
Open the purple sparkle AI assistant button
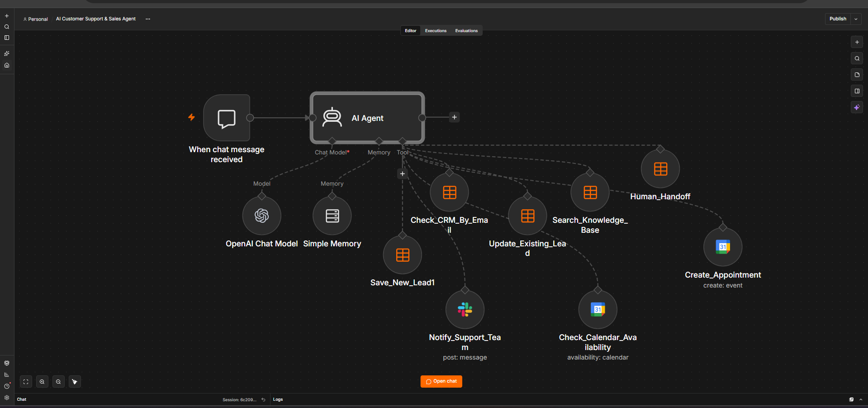(857, 107)
